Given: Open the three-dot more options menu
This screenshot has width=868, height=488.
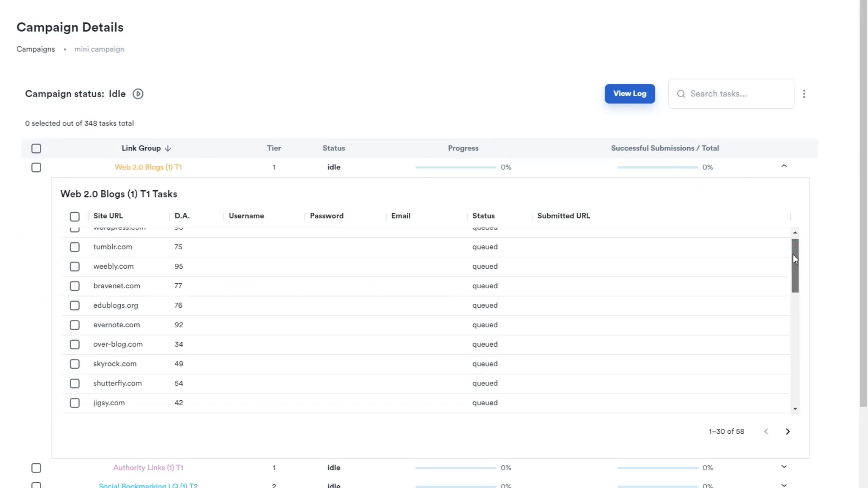Looking at the screenshot, I should click(804, 94).
